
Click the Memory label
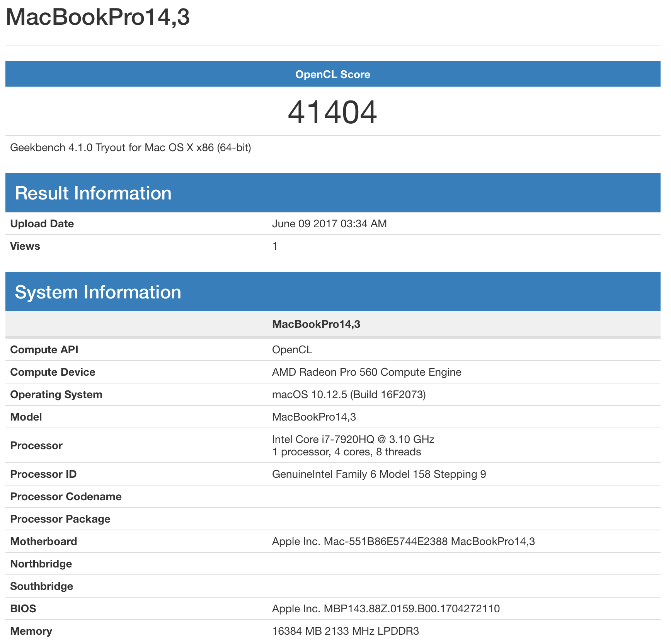point(31,631)
